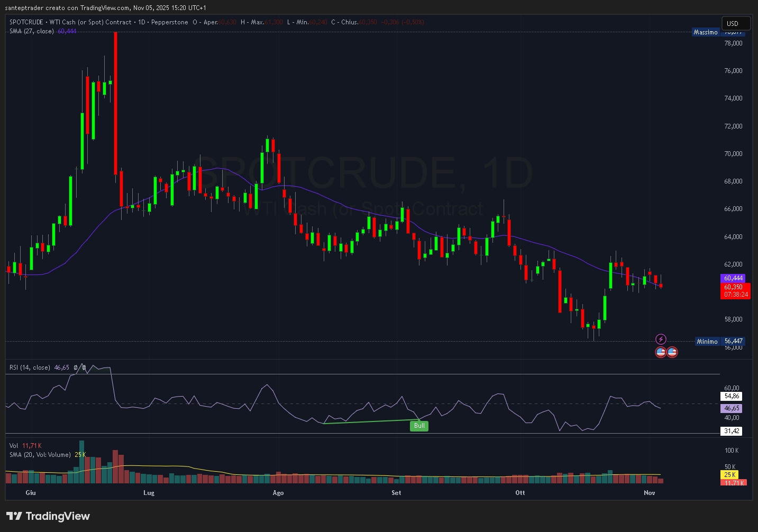Viewport: 758px width, 532px height.
Task: Click the open price value 60,630
Action: (227, 22)
